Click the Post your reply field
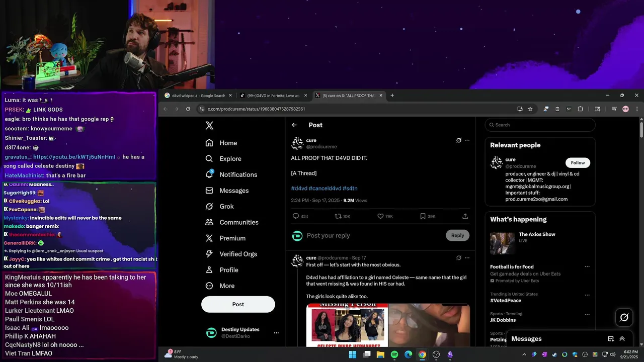644x362 pixels. pyautogui.click(x=373, y=235)
